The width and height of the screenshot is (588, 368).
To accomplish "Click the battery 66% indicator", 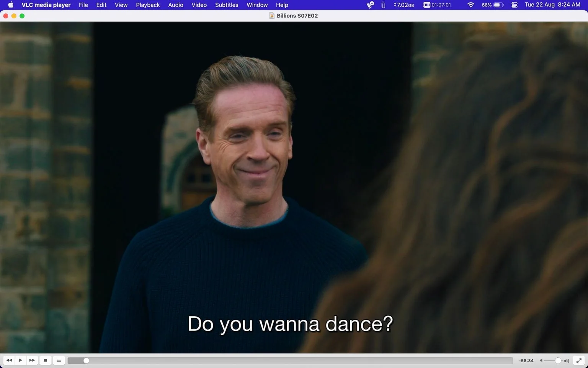I will pyautogui.click(x=493, y=5).
